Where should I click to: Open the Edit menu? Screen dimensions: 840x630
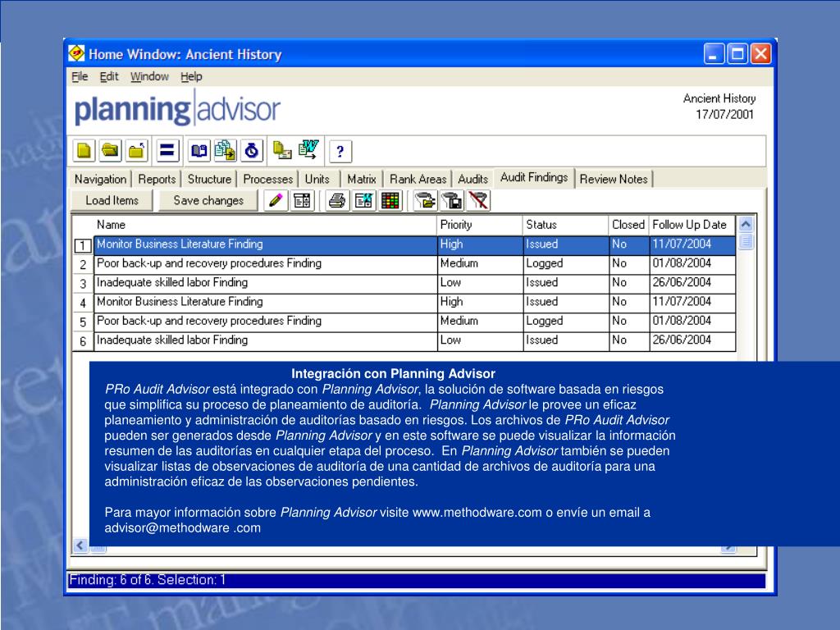109,76
